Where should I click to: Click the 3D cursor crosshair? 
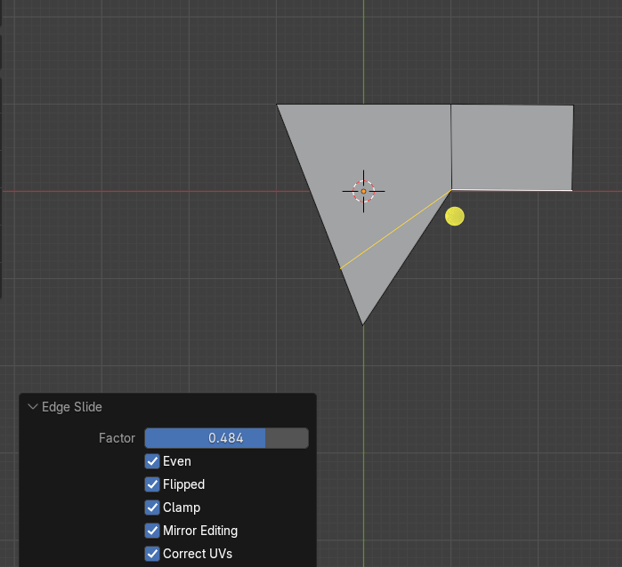pyautogui.click(x=363, y=191)
